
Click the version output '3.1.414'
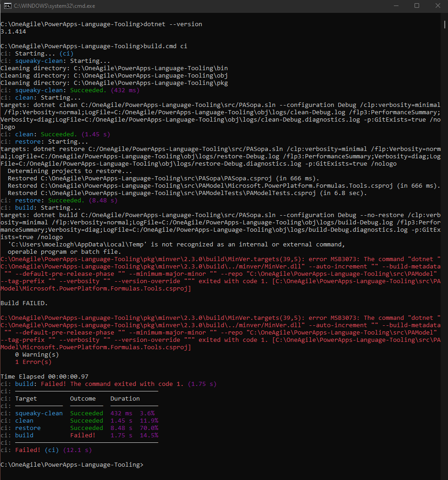click(x=13, y=32)
